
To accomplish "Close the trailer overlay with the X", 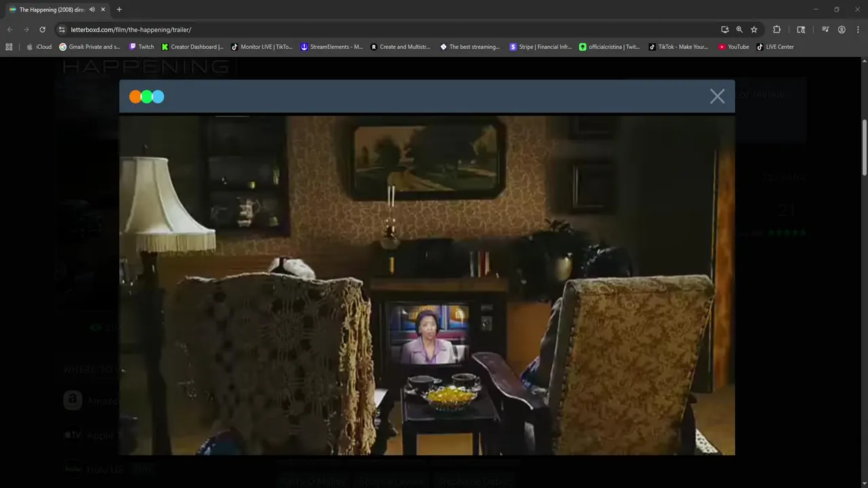I will click(x=717, y=96).
